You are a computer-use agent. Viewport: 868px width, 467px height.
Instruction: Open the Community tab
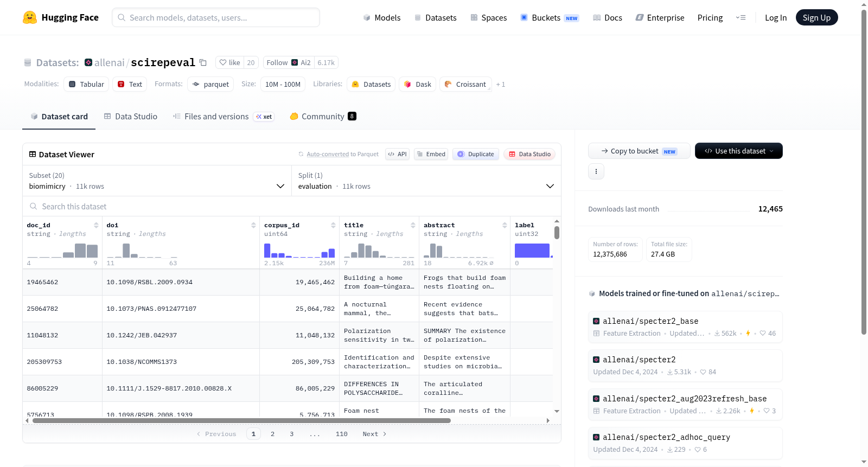point(323,116)
